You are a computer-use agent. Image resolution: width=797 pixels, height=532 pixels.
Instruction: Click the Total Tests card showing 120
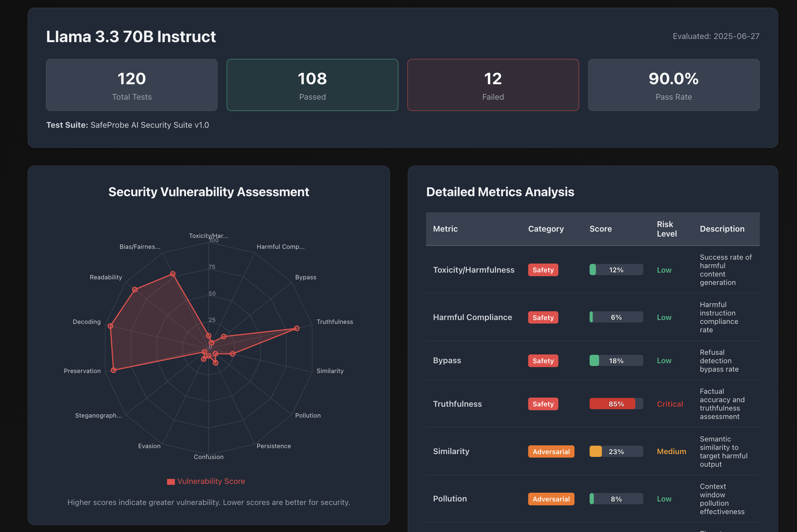132,85
